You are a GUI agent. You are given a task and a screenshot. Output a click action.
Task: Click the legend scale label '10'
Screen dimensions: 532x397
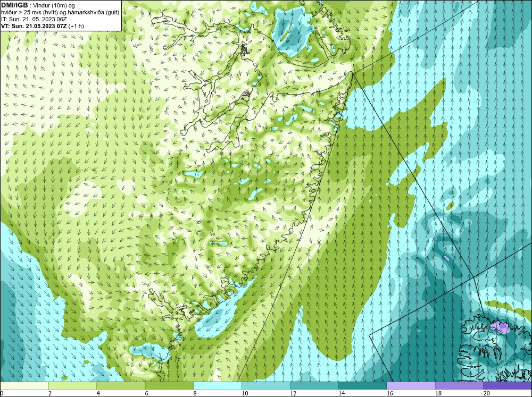[x=245, y=393]
